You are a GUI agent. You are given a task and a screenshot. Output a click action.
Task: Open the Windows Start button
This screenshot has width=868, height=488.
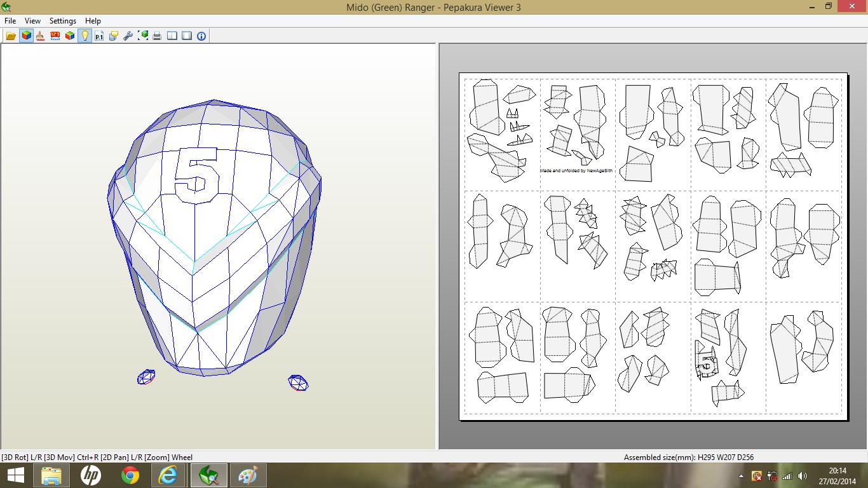coord(16,475)
